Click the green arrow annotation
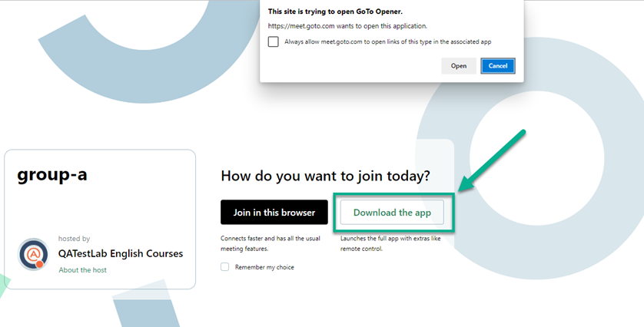 pyautogui.click(x=492, y=160)
